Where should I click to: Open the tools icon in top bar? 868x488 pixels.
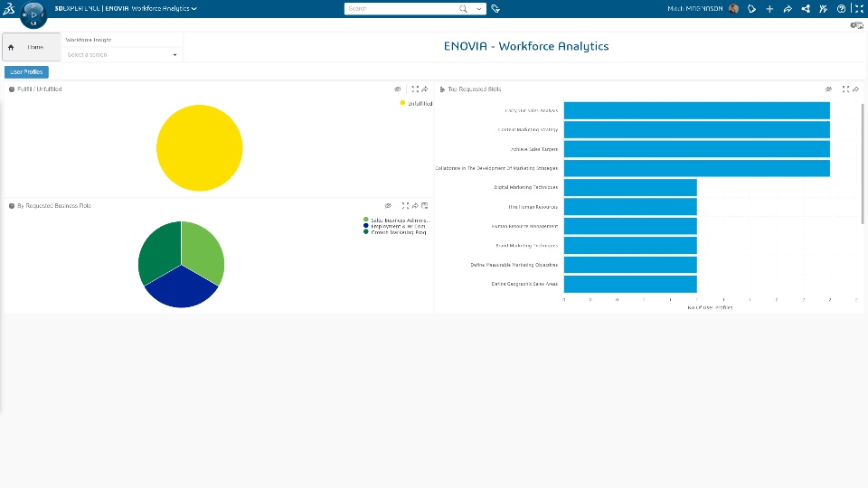coord(823,9)
